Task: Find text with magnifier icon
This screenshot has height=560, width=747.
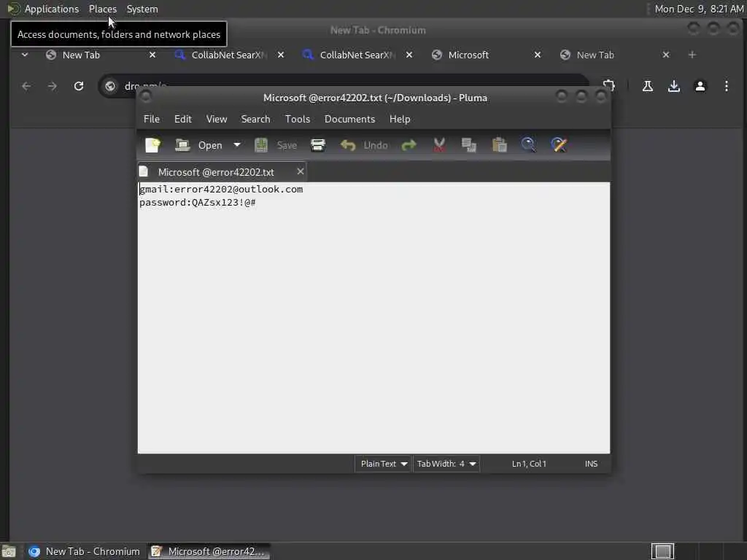Action: pyautogui.click(x=528, y=145)
